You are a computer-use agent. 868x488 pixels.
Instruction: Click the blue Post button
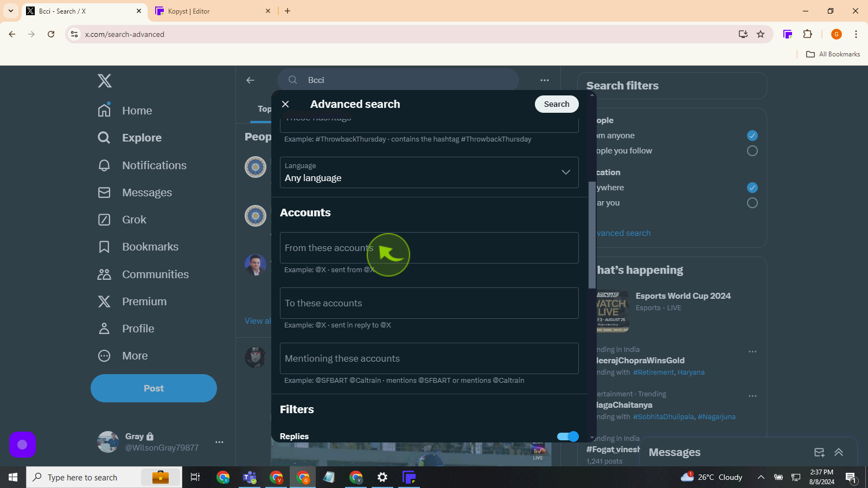click(x=154, y=388)
